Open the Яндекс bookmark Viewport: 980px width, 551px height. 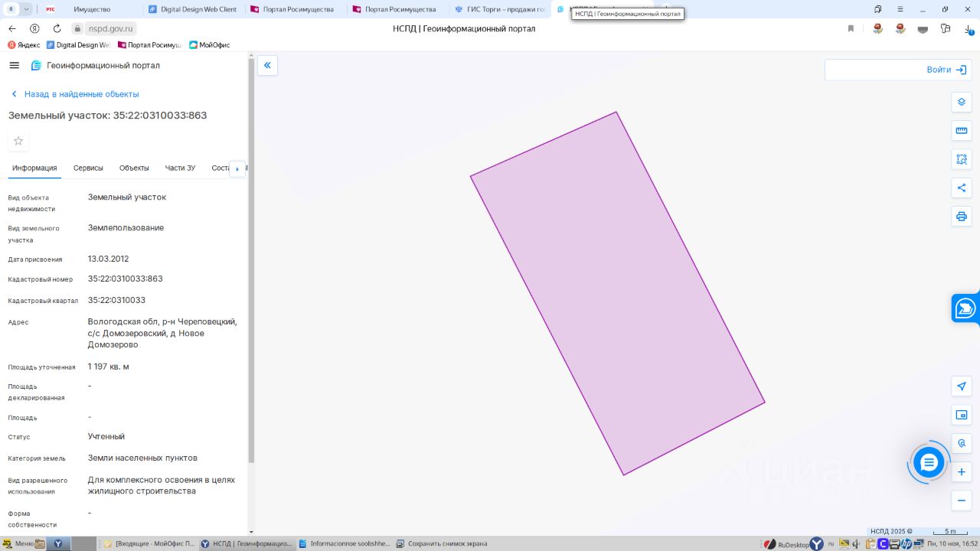24,45
